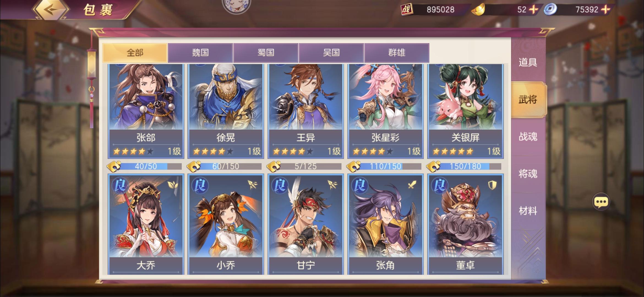
Task: Open the 战魂 side category
Action: click(x=528, y=137)
